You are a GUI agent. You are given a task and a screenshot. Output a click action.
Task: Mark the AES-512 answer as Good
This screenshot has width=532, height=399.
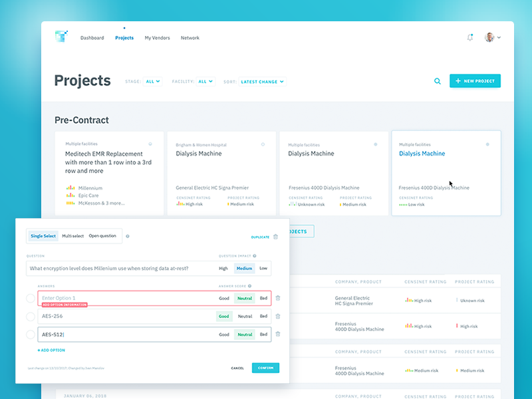click(223, 334)
